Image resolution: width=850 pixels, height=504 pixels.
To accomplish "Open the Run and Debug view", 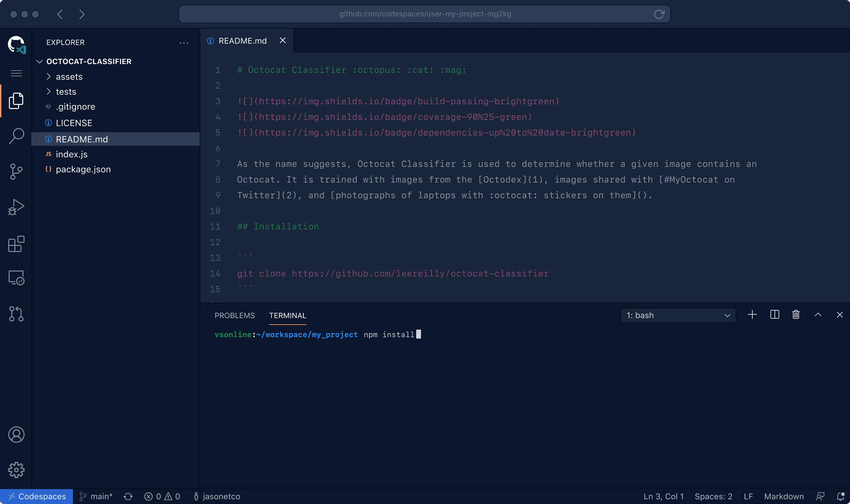I will 16,207.
